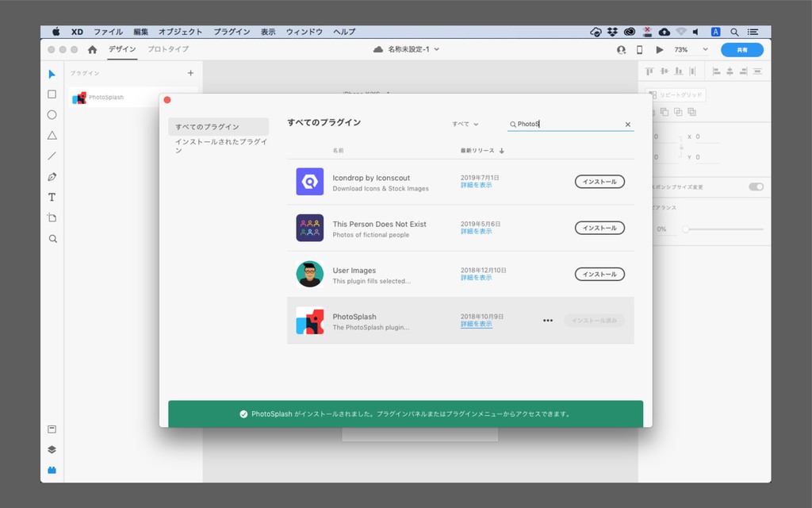Screen dimensions: 812x508
Task: Click the distribute horizontal icon
Action: [692, 71]
